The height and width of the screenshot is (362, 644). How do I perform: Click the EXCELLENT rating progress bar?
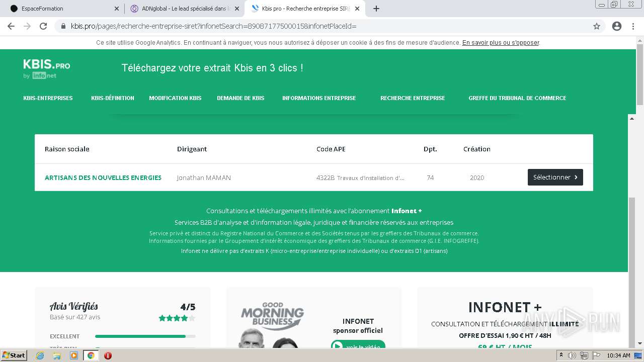click(145, 336)
